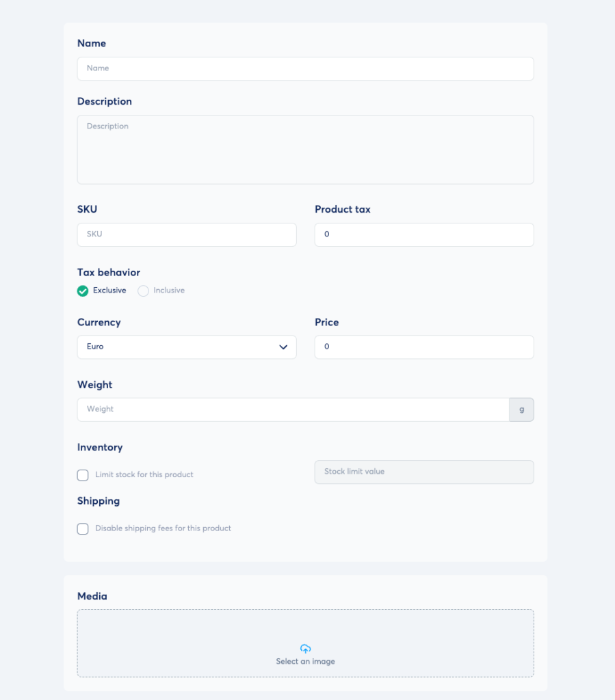This screenshot has height=700, width=615.
Task: Click the Shipping section heading
Action: 98,501
